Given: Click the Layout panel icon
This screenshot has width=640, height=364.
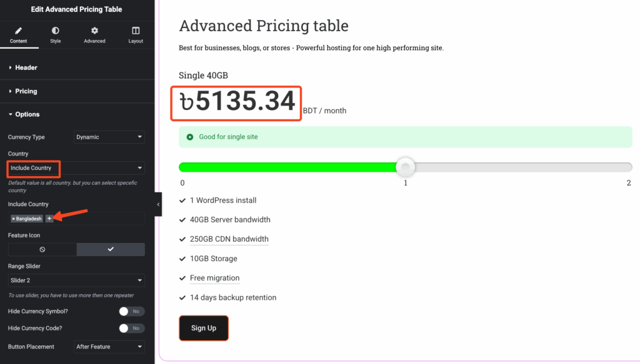Looking at the screenshot, I should tap(136, 30).
